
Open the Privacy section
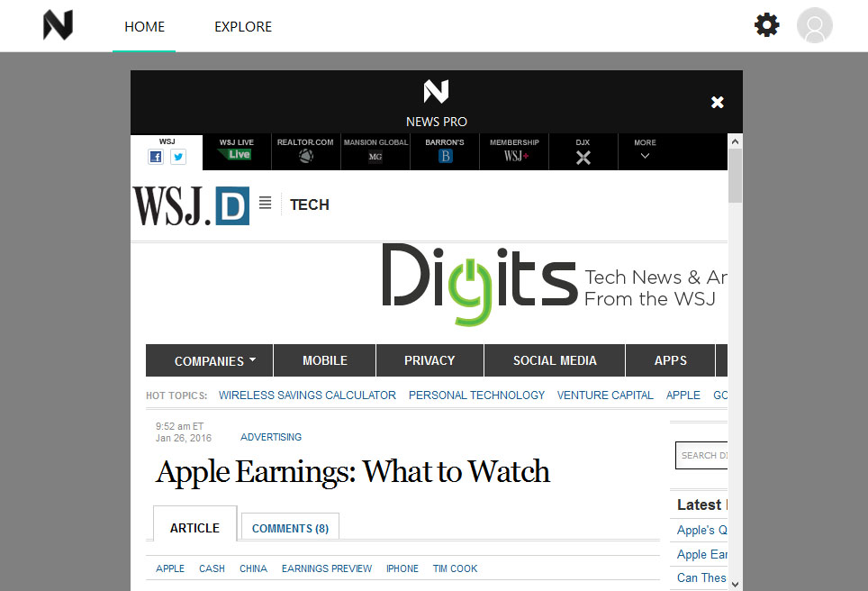click(429, 360)
